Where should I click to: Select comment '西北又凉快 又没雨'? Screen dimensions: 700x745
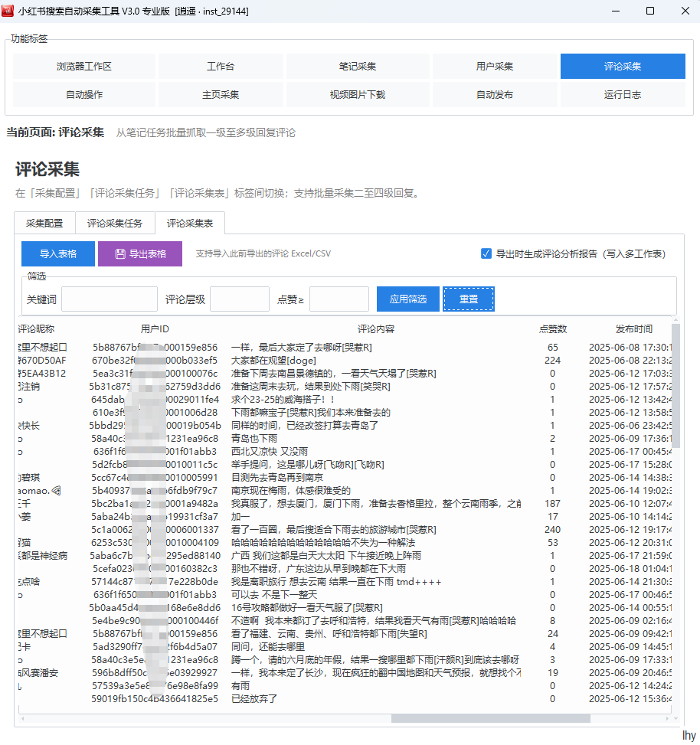pos(270,452)
